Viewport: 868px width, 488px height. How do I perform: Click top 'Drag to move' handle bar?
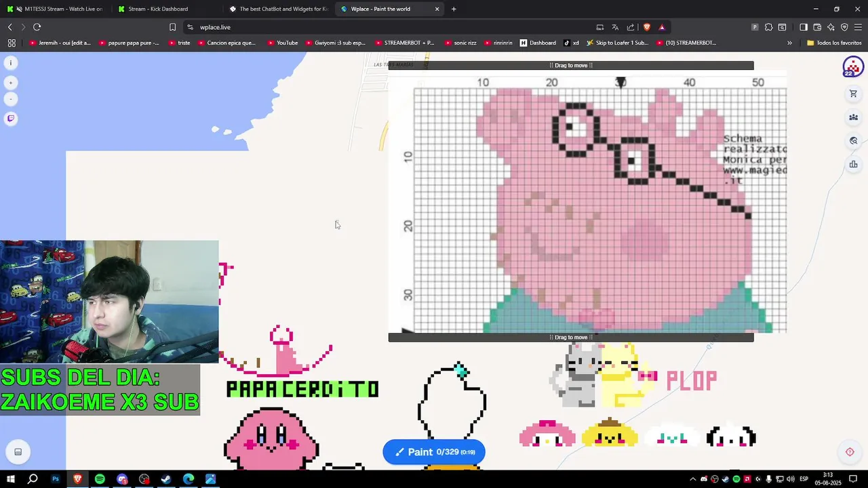click(571, 65)
